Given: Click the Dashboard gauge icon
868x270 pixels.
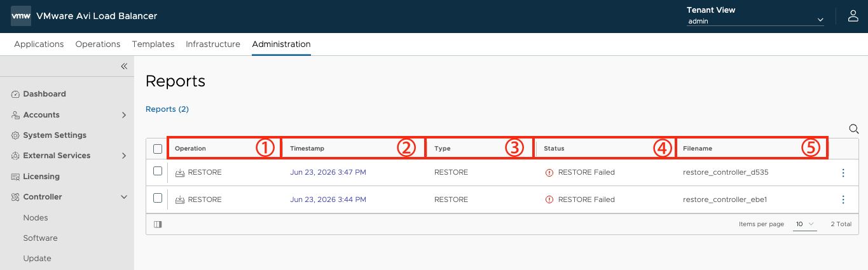Looking at the screenshot, I should tap(16, 94).
